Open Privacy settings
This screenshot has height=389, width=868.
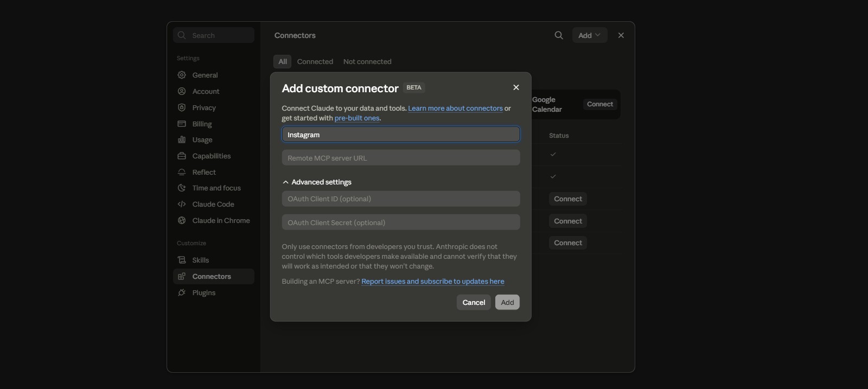[x=214, y=107]
